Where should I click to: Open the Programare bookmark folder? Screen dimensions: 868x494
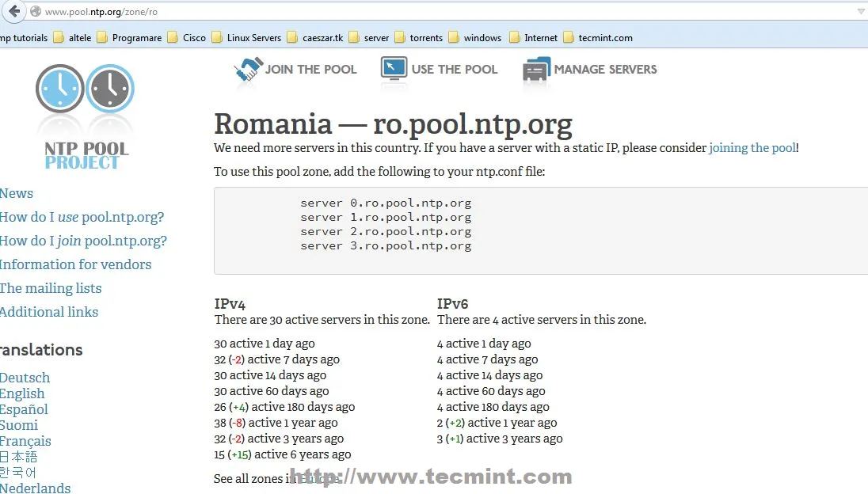(128, 37)
